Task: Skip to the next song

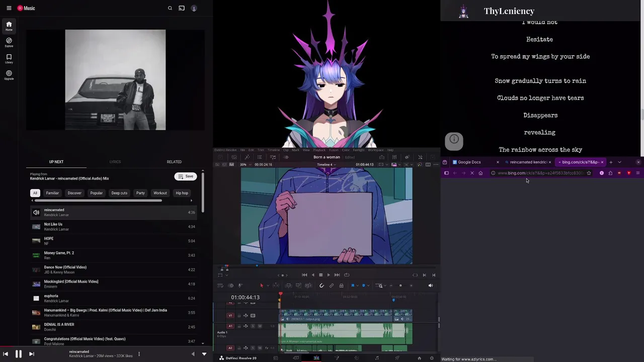Action: tap(31, 354)
